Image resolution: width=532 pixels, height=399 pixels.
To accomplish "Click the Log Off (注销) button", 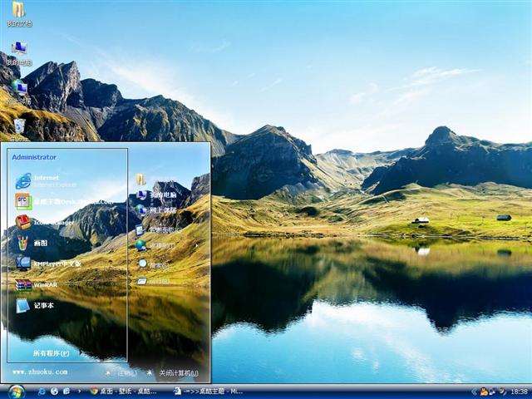I will (121, 373).
